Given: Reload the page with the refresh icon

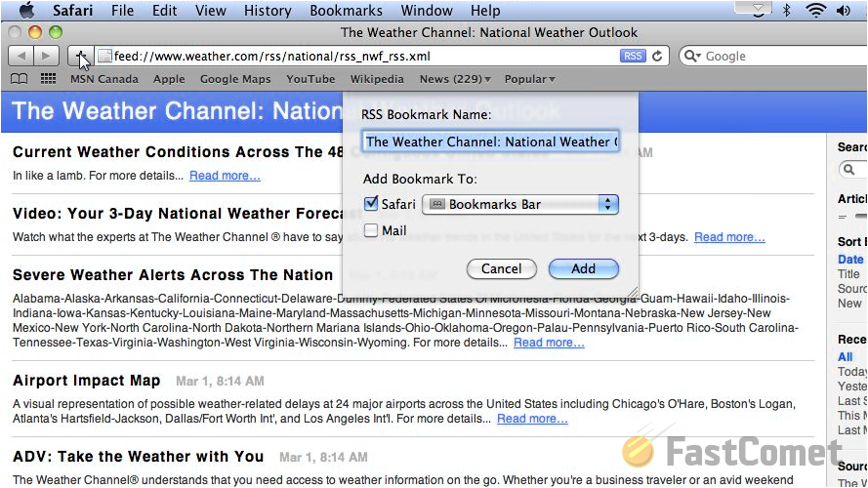Looking at the screenshot, I should tap(657, 56).
